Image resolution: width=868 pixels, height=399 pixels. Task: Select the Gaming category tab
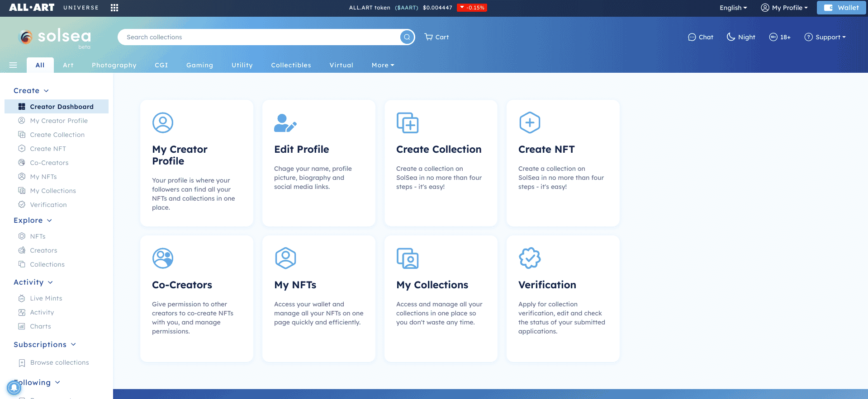[x=199, y=65]
